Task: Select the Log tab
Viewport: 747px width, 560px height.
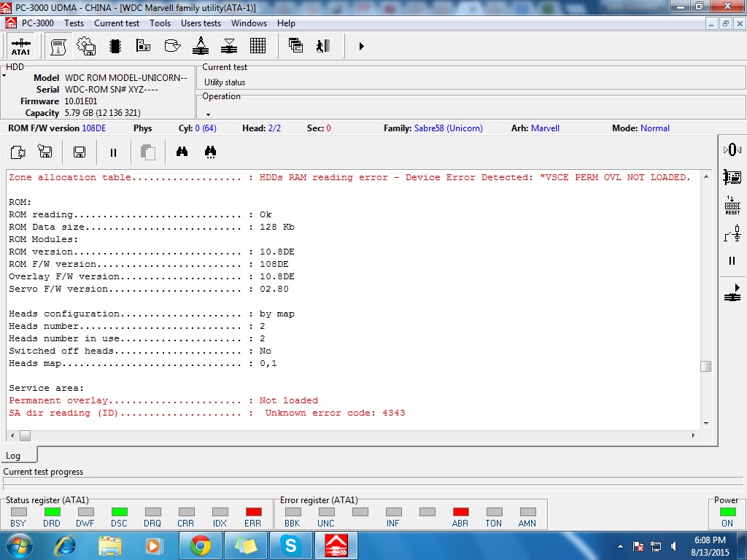Action: pyautogui.click(x=13, y=456)
